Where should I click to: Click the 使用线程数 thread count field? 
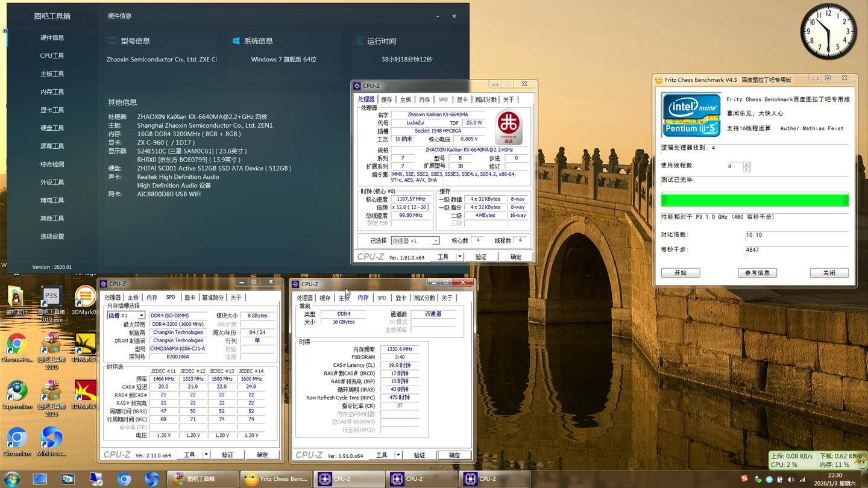click(x=734, y=166)
